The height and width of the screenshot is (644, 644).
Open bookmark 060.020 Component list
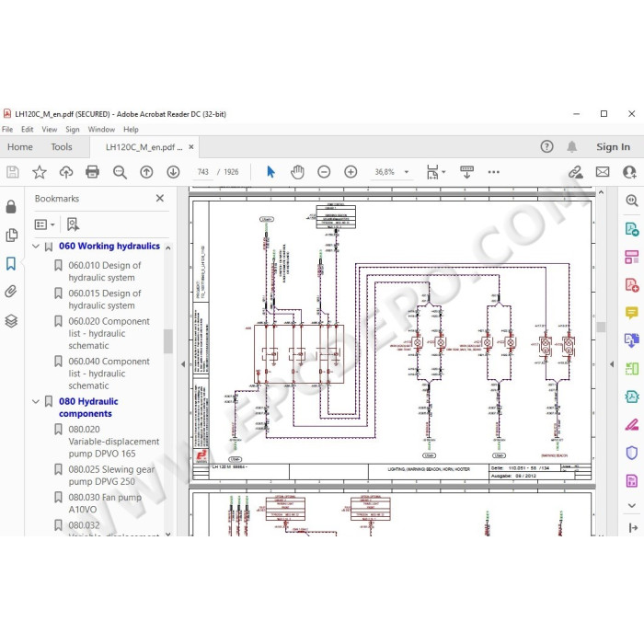(109, 333)
